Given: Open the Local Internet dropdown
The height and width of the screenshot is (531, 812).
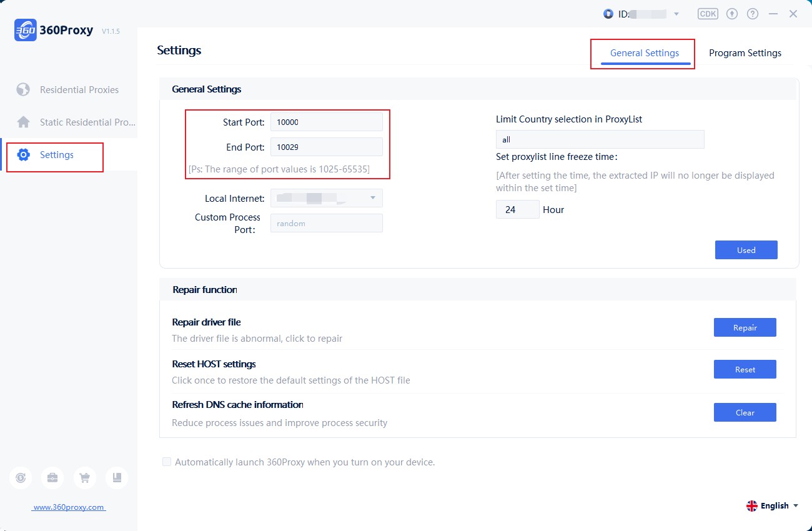Looking at the screenshot, I should [327, 198].
